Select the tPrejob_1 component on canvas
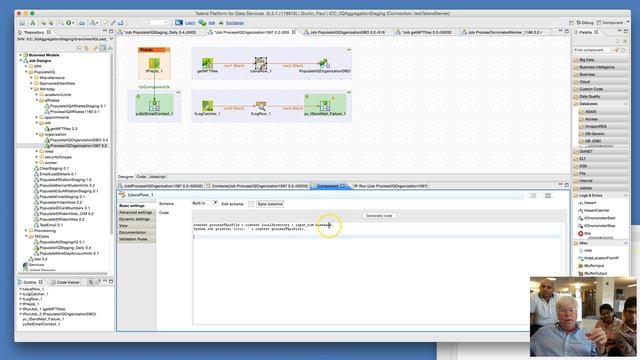Viewport: 640px width, 360px height. tap(154, 63)
